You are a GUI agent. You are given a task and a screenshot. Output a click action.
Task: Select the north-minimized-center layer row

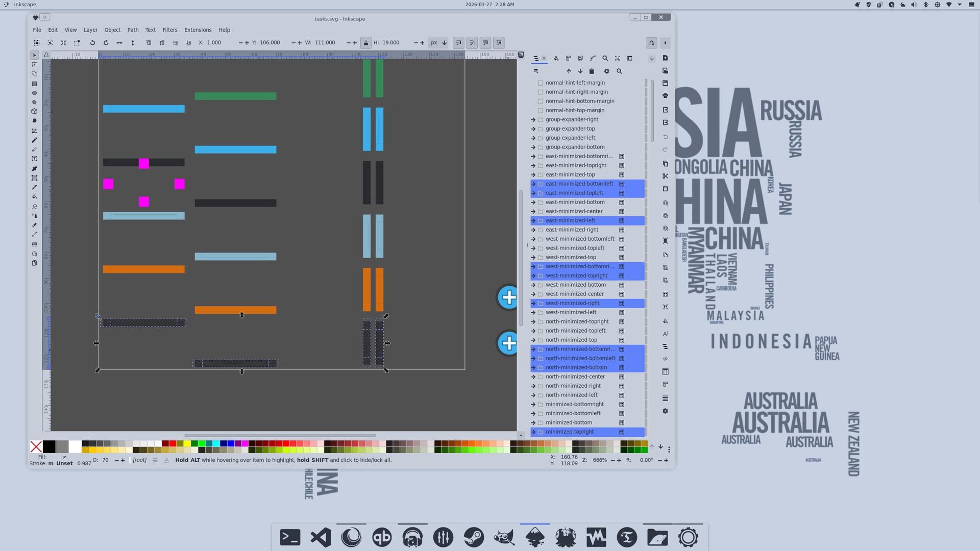[575, 377]
